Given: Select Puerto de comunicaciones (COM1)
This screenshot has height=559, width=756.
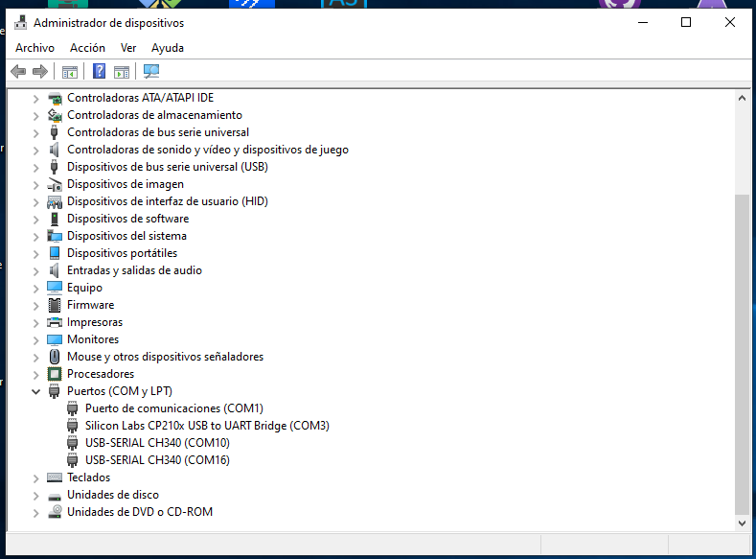Looking at the screenshot, I should [173, 408].
